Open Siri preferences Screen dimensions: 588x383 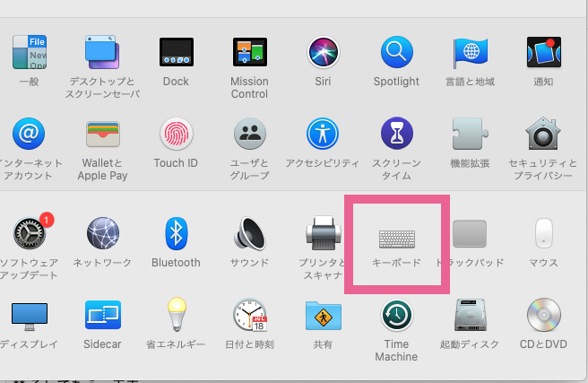pyautogui.click(x=323, y=52)
